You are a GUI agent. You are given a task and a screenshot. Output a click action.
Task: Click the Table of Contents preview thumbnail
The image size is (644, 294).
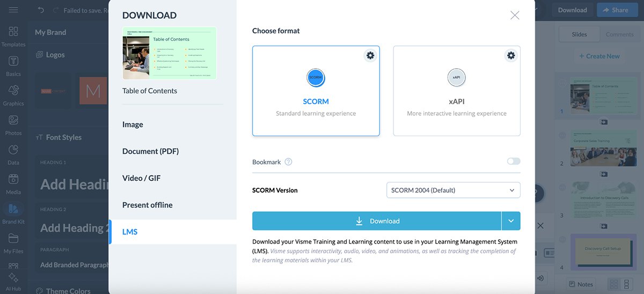click(x=170, y=54)
